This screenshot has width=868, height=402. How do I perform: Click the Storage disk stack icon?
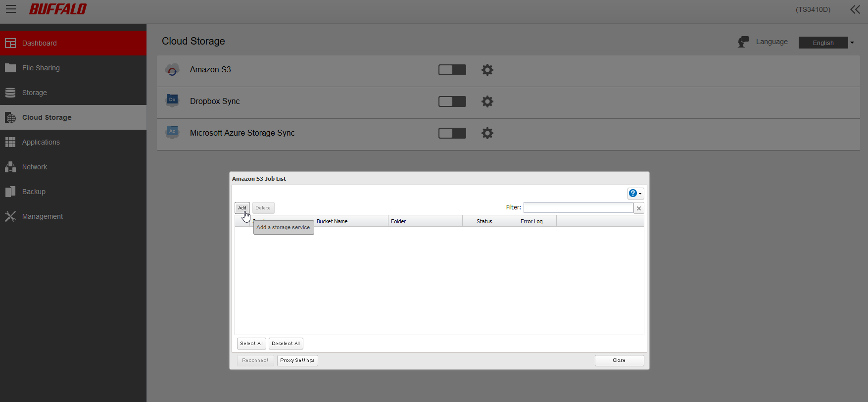tap(10, 93)
